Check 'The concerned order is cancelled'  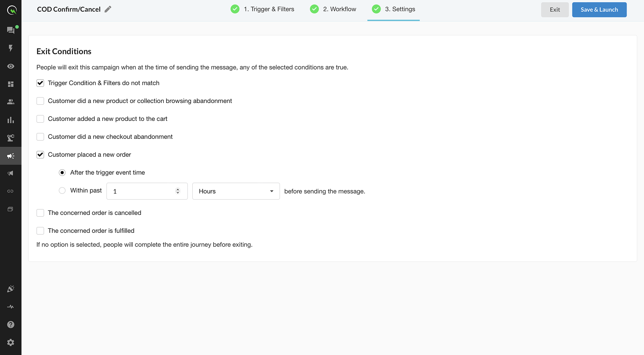click(40, 213)
